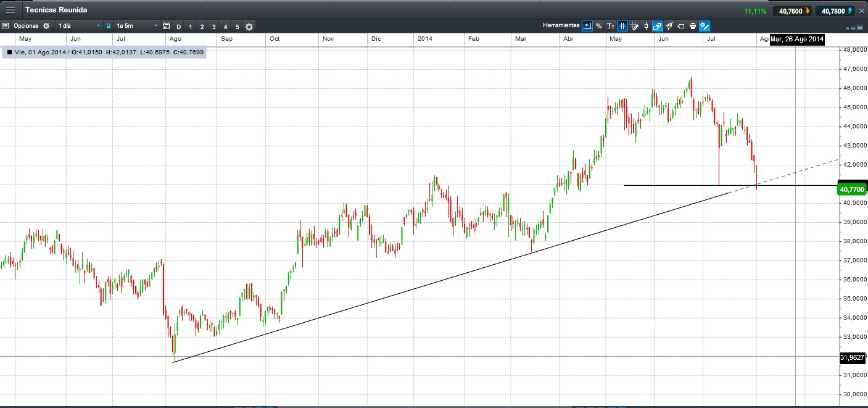Click the list icon left of Opciones

point(6,26)
